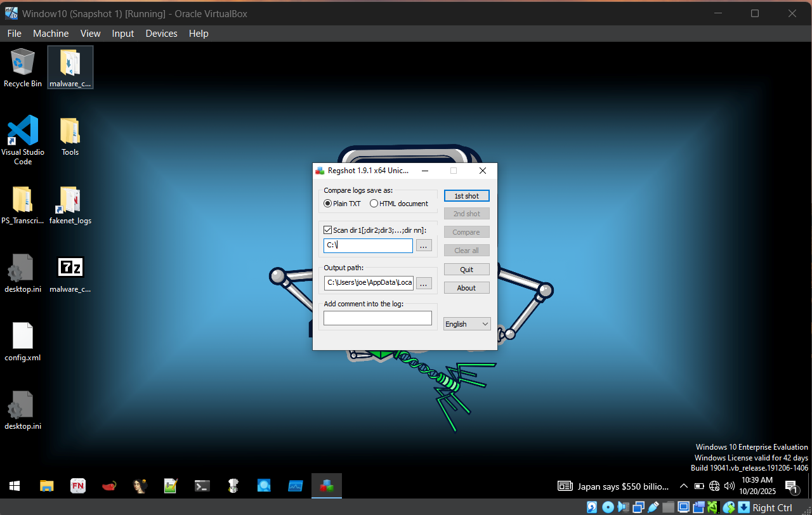Open the FN FakeNet taskbar icon
This screenshot has width=812, height=515.
point(78,486)
